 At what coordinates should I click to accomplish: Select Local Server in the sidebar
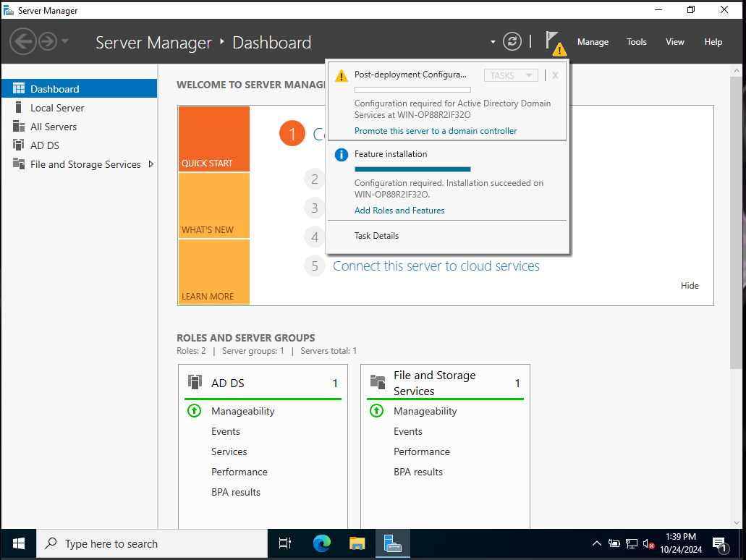click(79, 108)
